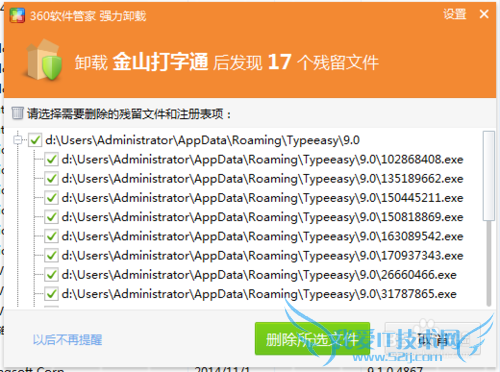500x372 pixels.
Task: Open 设置 in the title bar
Action: click(x=454, y=14)
